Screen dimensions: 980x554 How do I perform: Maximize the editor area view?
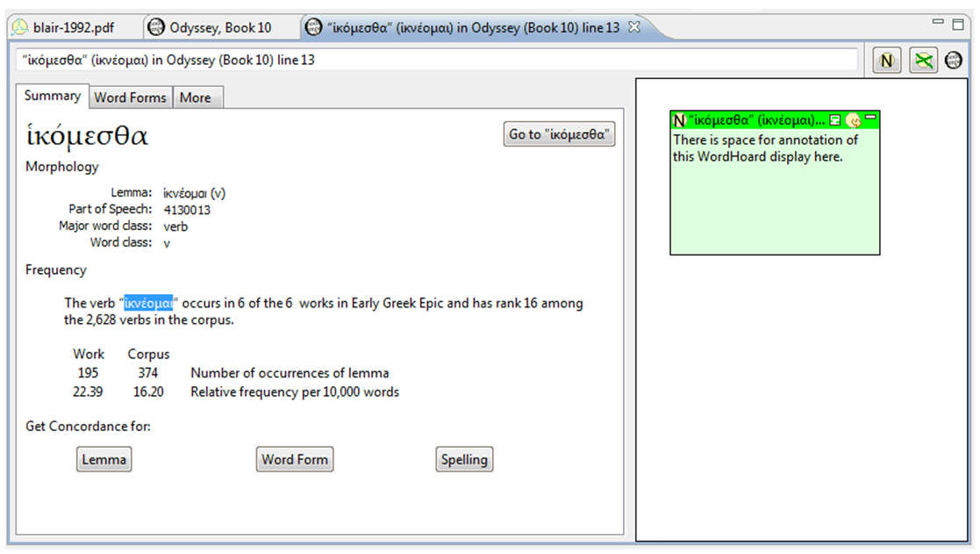958,25
